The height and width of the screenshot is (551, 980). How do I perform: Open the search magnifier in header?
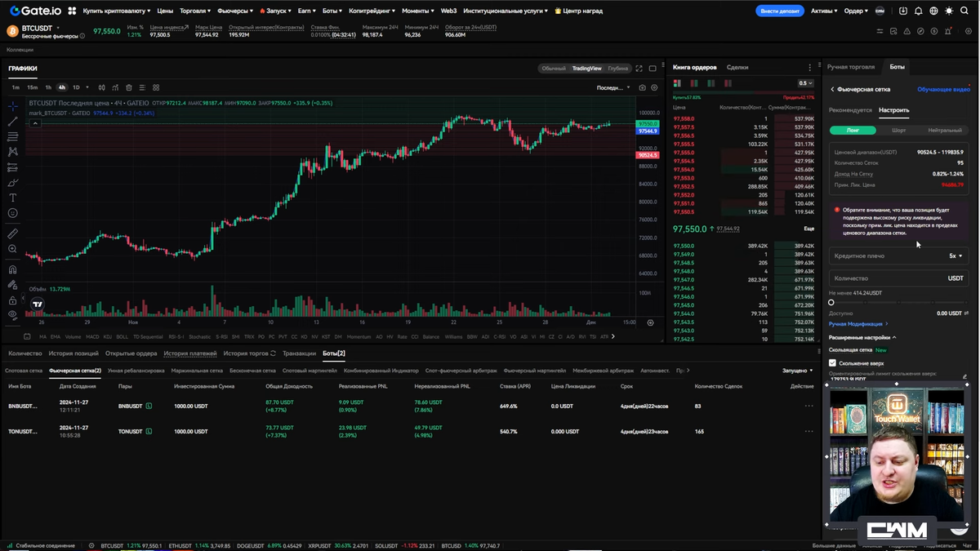964,11
